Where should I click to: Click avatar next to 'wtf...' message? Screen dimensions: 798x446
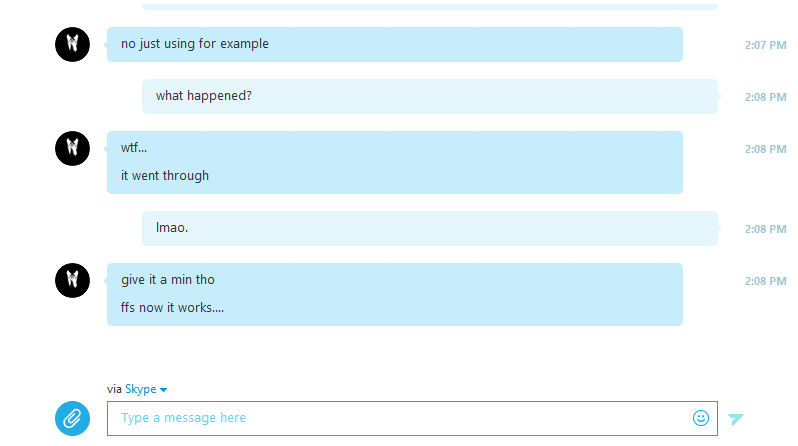pyautogui.click(x=72, y=148)
